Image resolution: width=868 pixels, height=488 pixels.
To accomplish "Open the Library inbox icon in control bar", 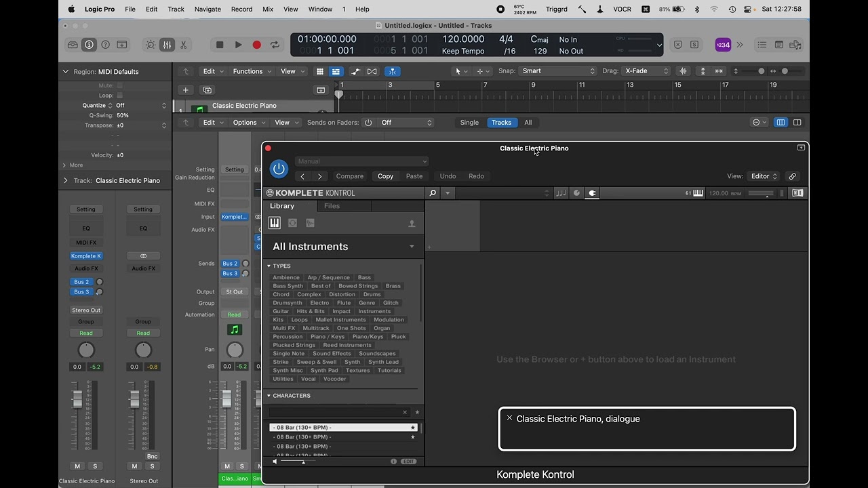I will click(x=73, y=45).
